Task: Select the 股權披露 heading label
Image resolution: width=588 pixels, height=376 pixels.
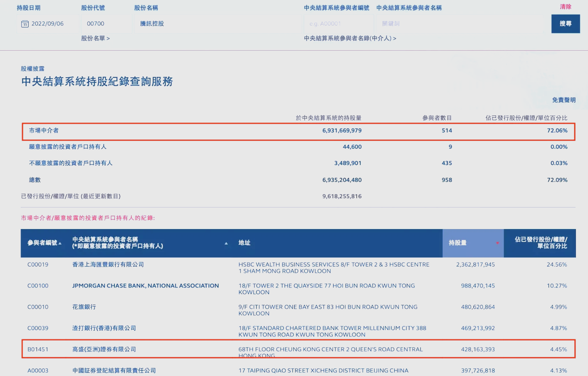Action: [x=33, y=69]
